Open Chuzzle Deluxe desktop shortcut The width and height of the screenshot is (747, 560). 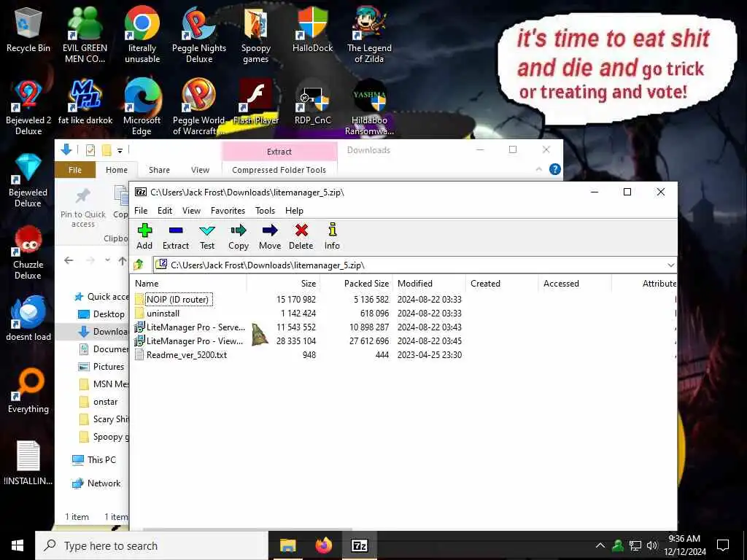click(28, 252)
